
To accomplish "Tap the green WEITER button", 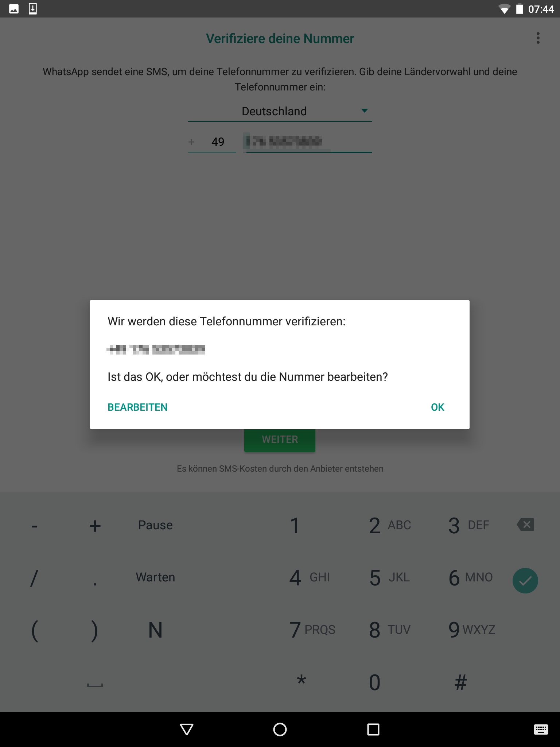I will (x=280, y=440).
